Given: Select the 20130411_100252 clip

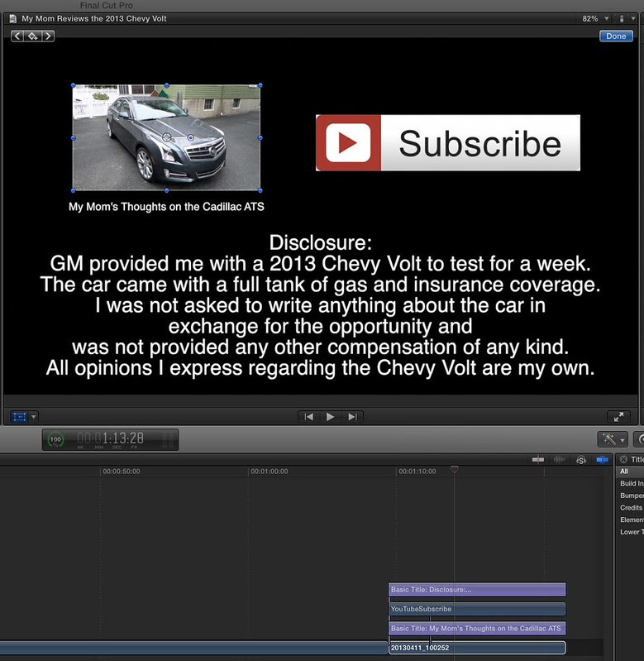Looking at the screenshot, I should tap(477, 648).
